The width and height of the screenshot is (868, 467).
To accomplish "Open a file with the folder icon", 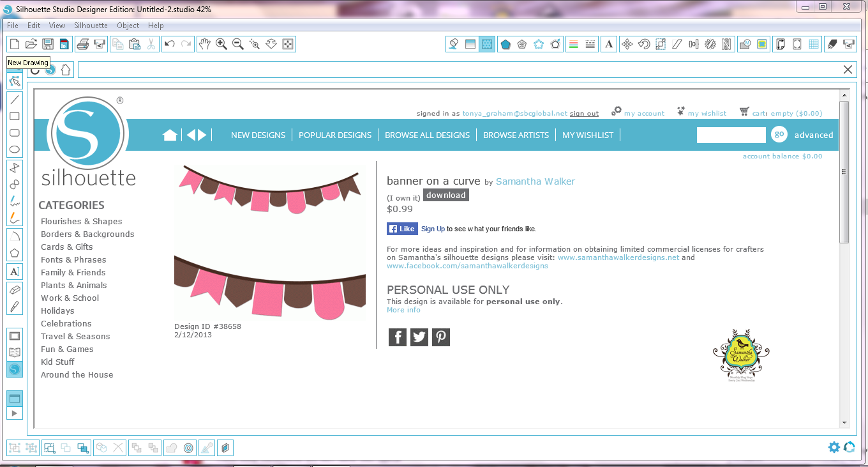I will click(x=31, y=44).
